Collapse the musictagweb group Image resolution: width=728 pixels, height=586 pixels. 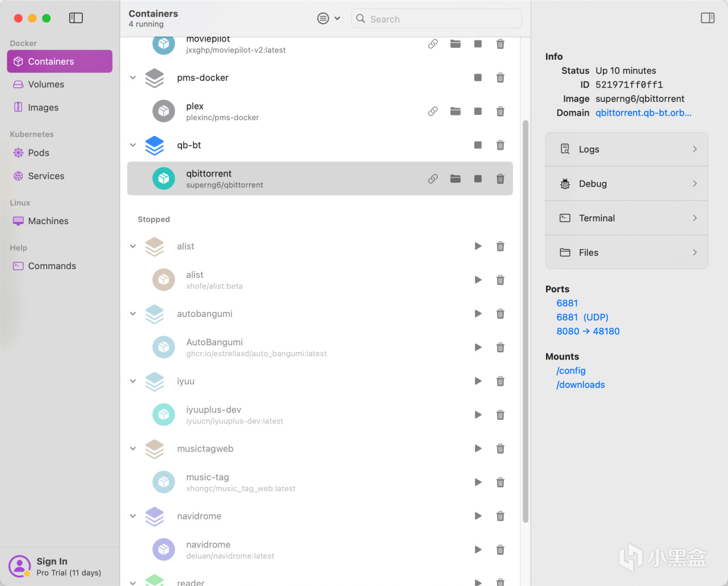pyautogui.click(x=133, y=449)
